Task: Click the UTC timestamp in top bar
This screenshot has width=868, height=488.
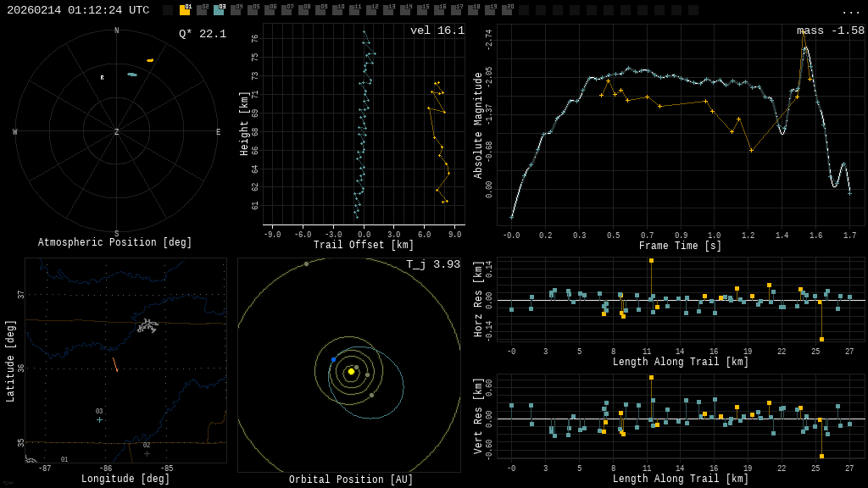Action: (x=78, y=10)
